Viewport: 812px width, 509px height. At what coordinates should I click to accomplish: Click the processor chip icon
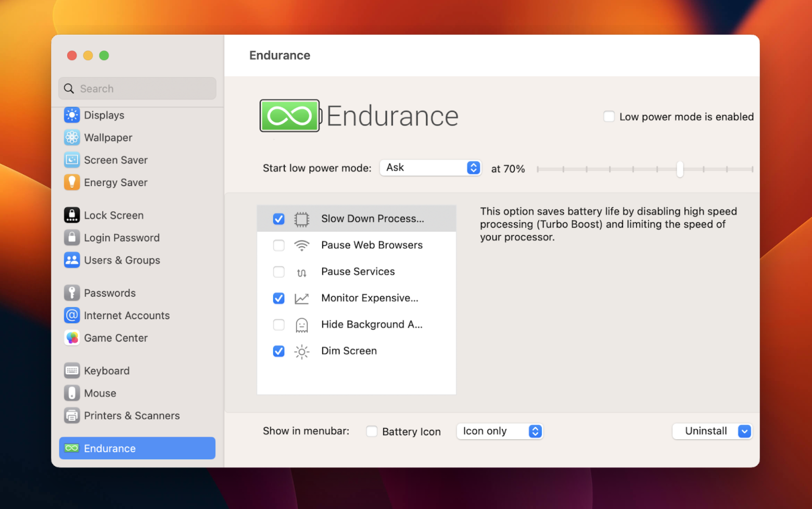click(x=301, y=219)
